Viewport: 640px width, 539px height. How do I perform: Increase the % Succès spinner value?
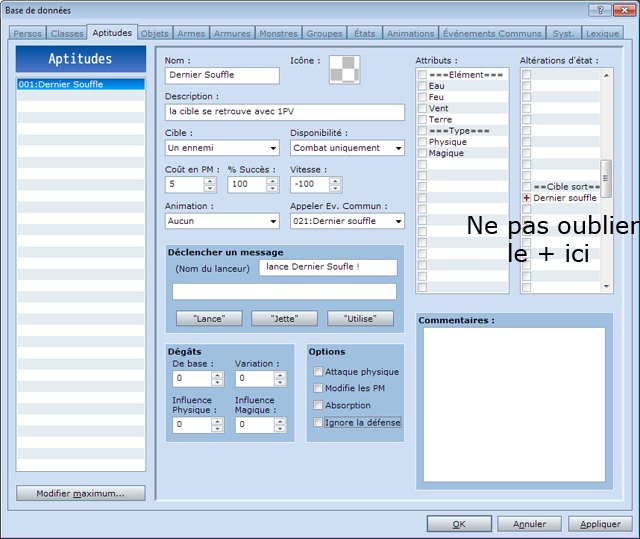pyautogui.click(x=272, y=181)
